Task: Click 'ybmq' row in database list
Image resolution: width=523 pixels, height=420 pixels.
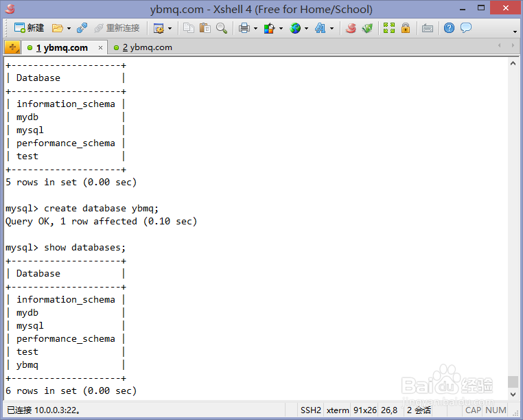Action: pos(27,365)
